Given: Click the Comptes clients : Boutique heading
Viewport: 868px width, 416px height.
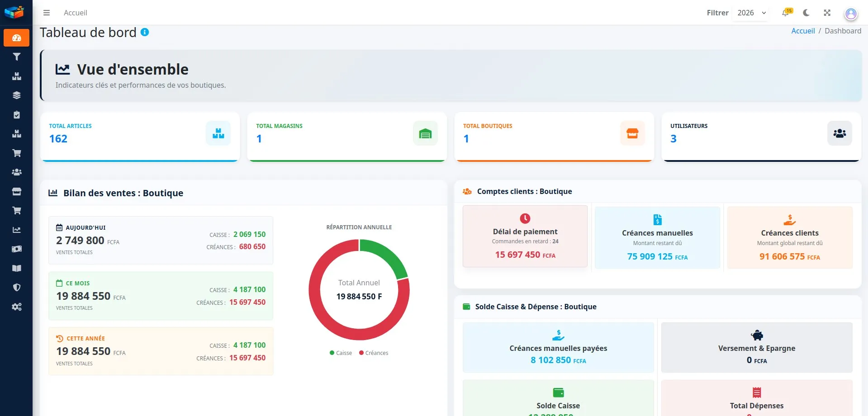Looking at the screenshot, I should click(524, 191).
